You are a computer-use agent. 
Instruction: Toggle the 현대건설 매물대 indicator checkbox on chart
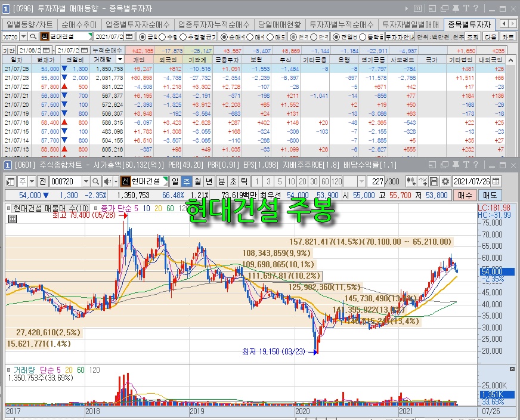click(8, 208)
